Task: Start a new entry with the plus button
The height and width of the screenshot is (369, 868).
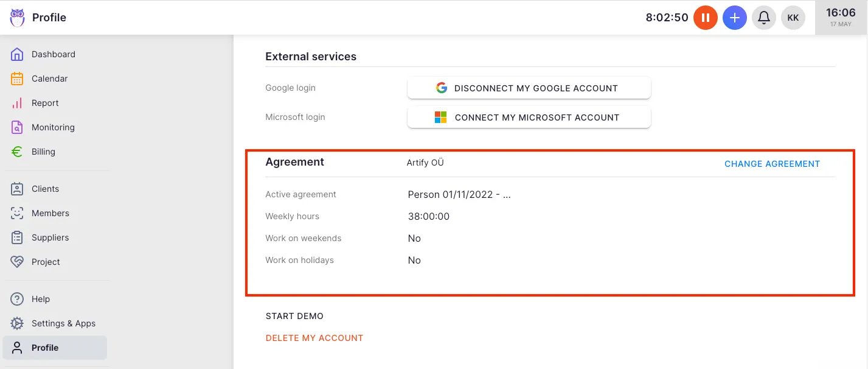Action: coord(734,18)
